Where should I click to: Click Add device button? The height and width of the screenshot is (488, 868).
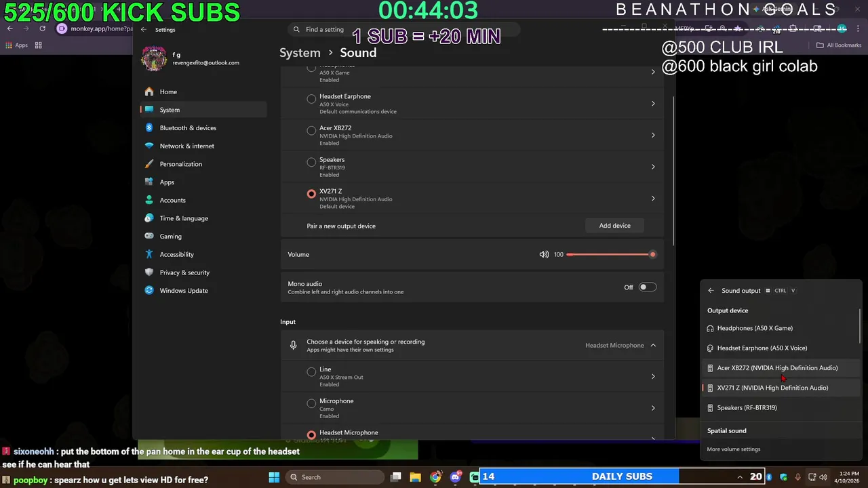point(614,226)
